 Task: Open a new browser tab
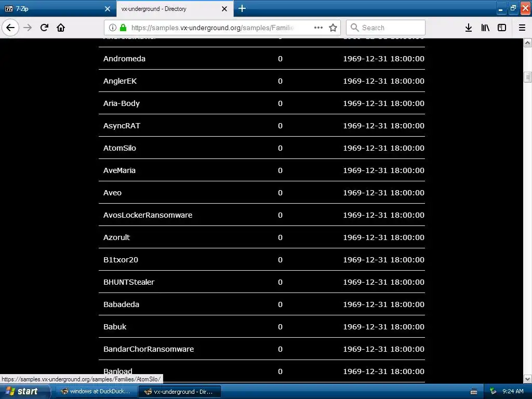[242, 8]
